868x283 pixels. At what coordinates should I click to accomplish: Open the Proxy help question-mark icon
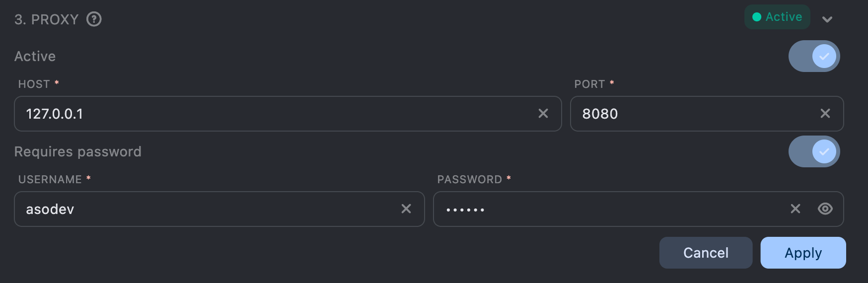click(x=94, y=19)
